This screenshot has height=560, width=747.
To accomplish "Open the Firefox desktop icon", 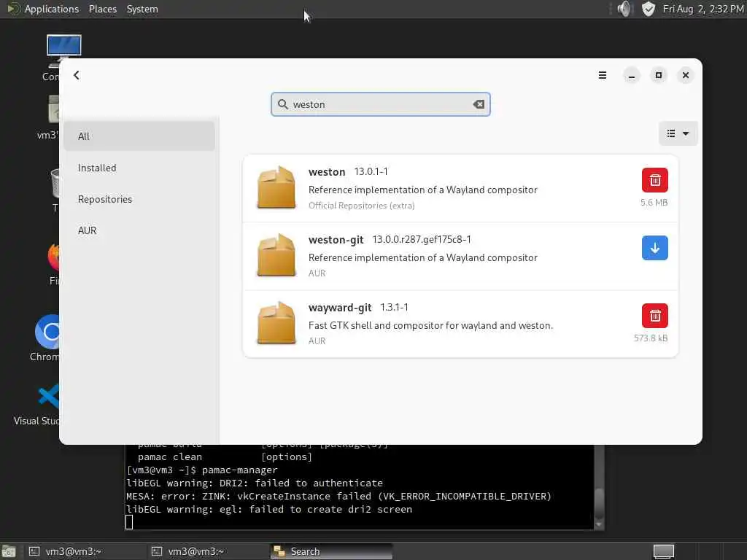I will [x=53, y=257].
